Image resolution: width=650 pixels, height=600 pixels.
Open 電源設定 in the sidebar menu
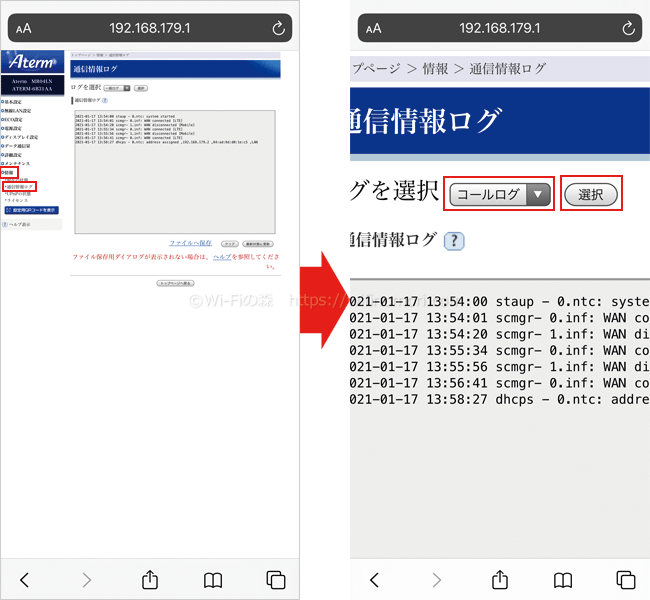pos(13,128)
